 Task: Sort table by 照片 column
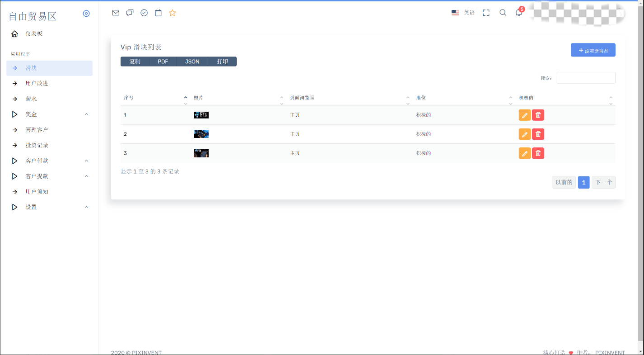tap(238, 98)
